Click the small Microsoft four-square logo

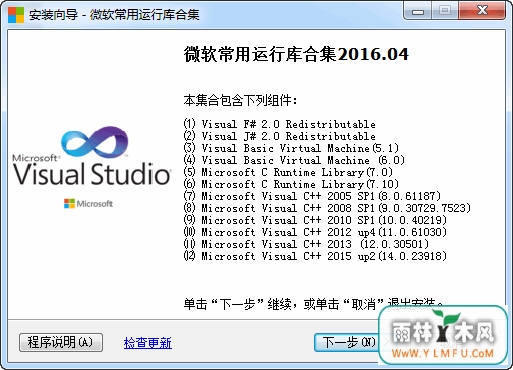(x=69, y=203)
